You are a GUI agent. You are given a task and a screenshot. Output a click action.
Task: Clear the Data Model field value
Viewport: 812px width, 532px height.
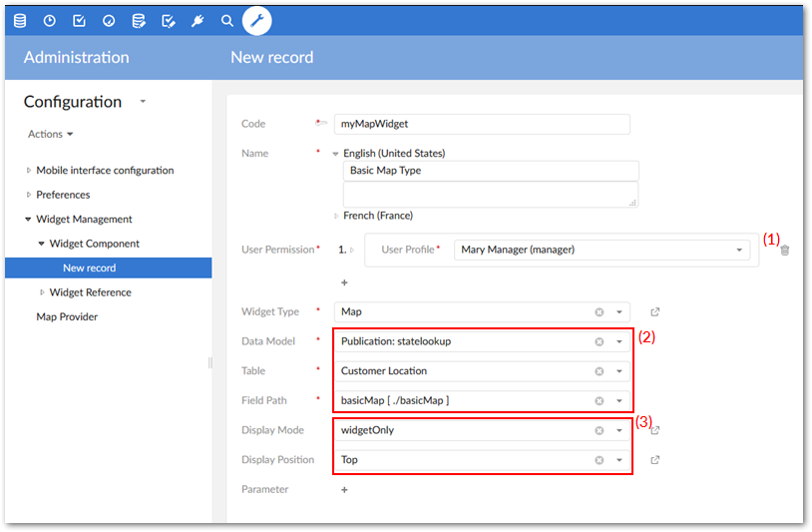click(600, 341)
